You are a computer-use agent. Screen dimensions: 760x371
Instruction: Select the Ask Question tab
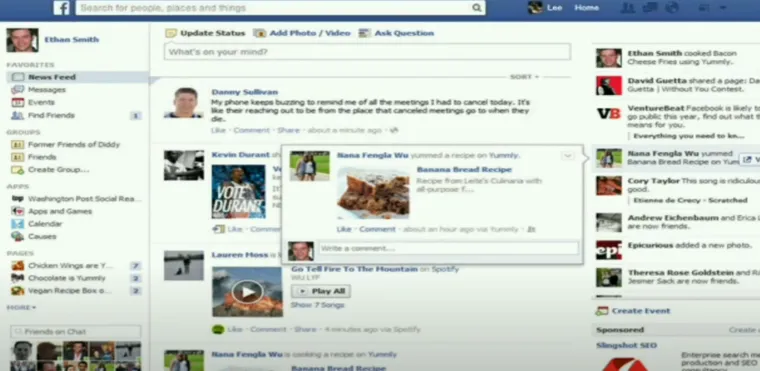pos(404,33)
